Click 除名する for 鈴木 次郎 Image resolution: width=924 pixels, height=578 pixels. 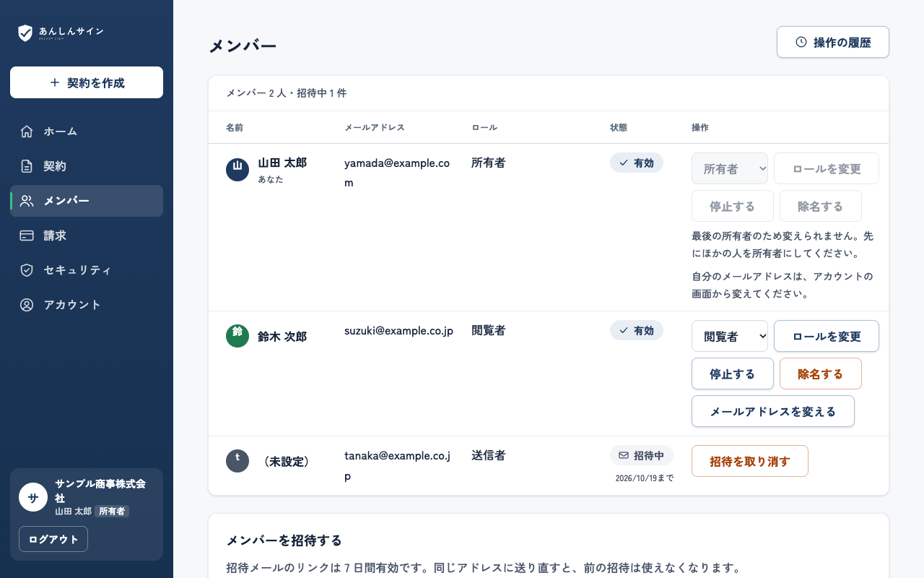point(821,374)
